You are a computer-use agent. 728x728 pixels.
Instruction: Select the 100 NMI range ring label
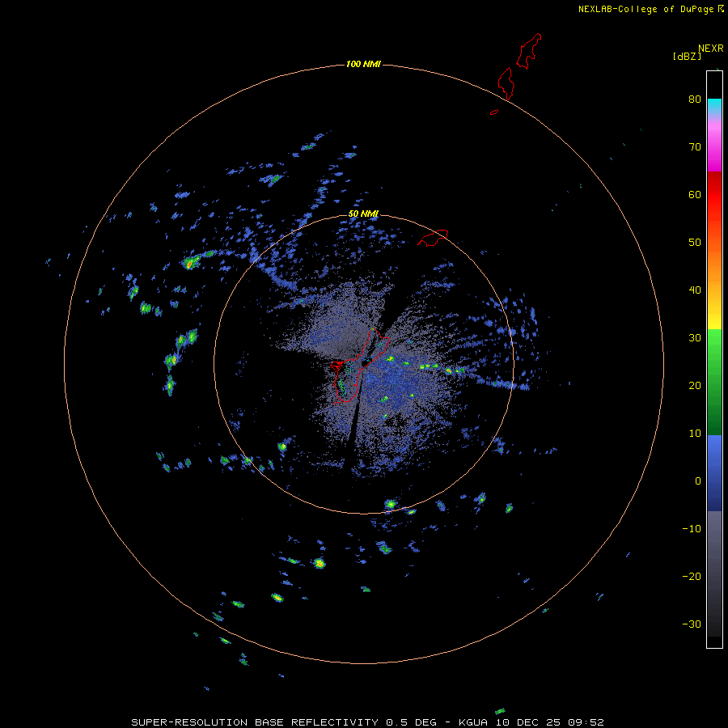363,64
